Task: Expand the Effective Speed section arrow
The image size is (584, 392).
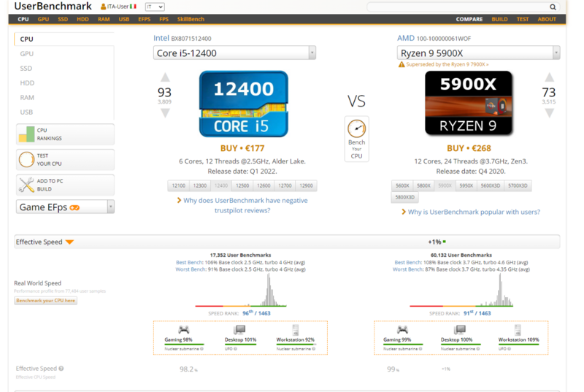Action: pyautogui.click(x=69, y=242)
